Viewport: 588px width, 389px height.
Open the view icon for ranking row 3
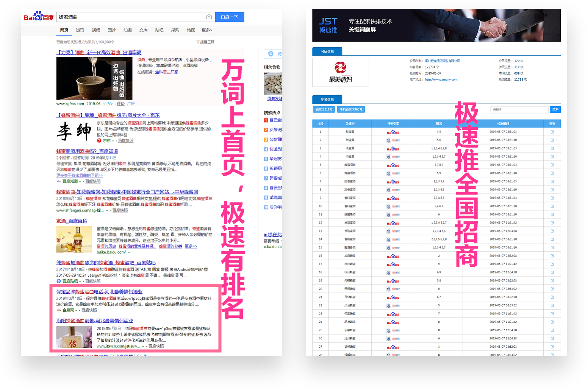tap(552, 149)
